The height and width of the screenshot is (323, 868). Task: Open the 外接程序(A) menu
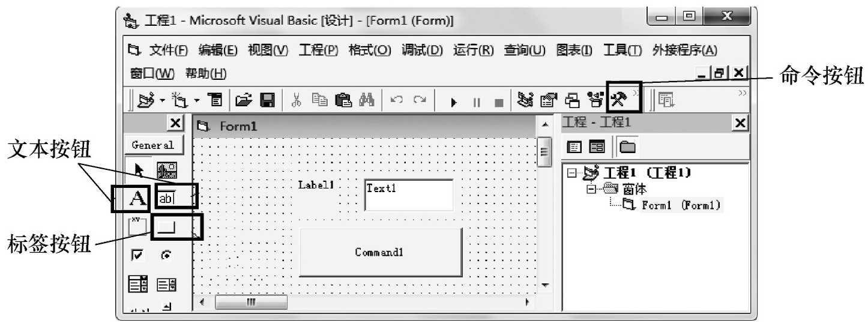pos(685,50)
